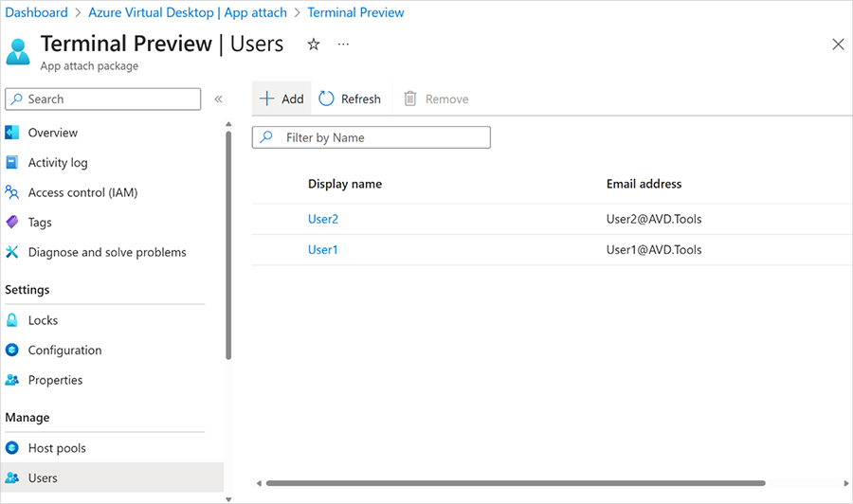Click the Diagnose wrench icon
The image size is (853, 504).
point(12,252)
